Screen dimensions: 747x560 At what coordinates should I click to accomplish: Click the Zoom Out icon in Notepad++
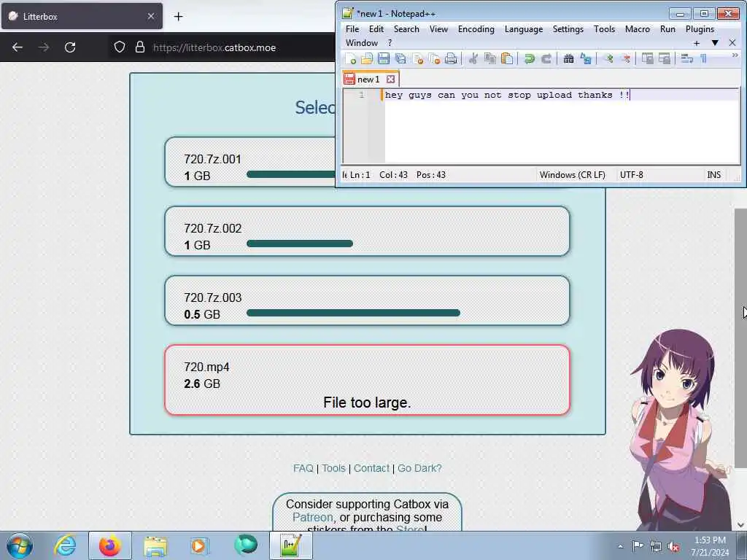625,58
